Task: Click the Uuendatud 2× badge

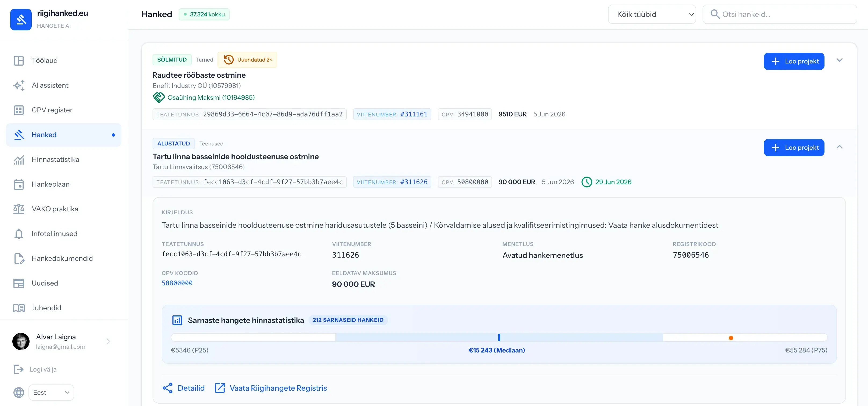Action: [247, 60]
